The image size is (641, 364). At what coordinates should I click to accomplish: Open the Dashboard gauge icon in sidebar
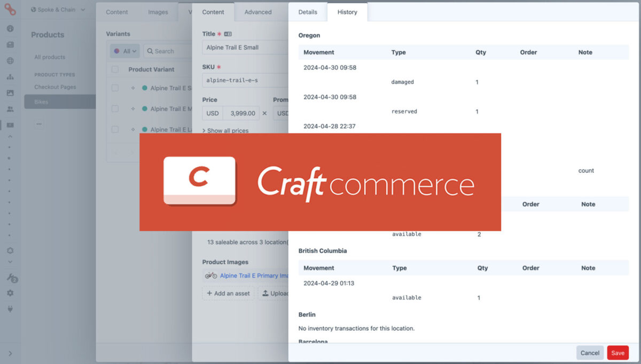[10, 29]
